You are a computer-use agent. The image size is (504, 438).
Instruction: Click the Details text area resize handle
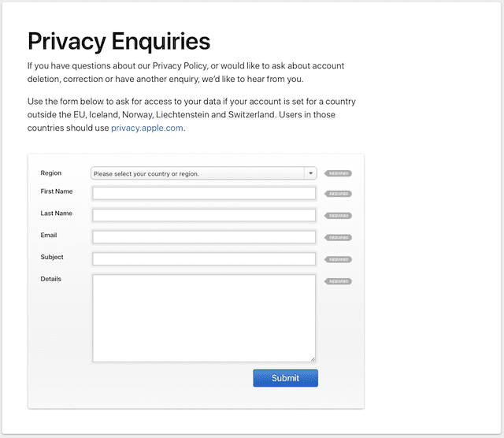coord(313,358)
